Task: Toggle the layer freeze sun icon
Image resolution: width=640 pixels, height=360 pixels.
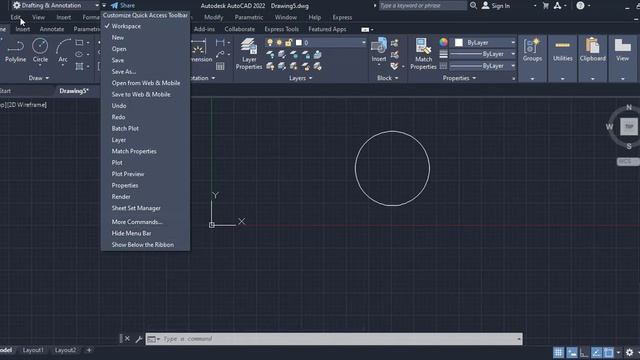Action: point(279,42)
